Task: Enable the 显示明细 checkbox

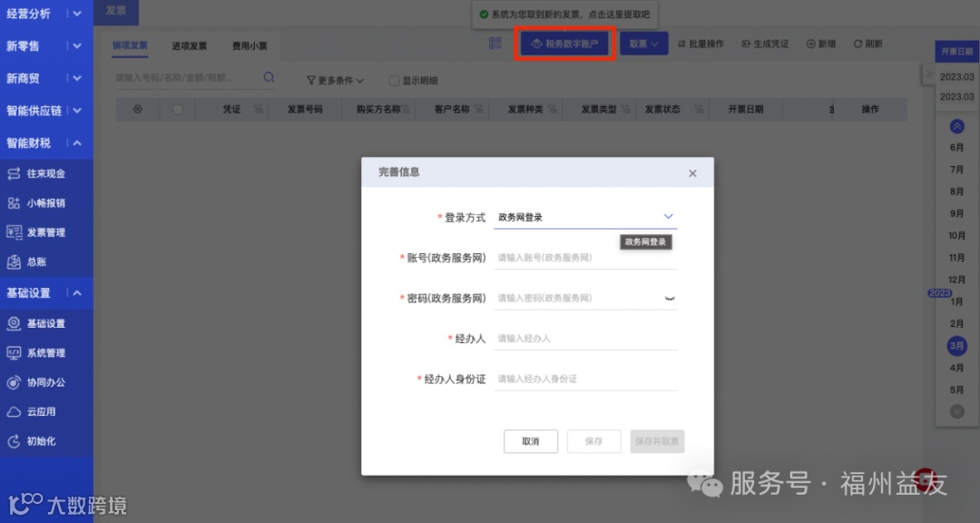Action: (x=394, y=81)
